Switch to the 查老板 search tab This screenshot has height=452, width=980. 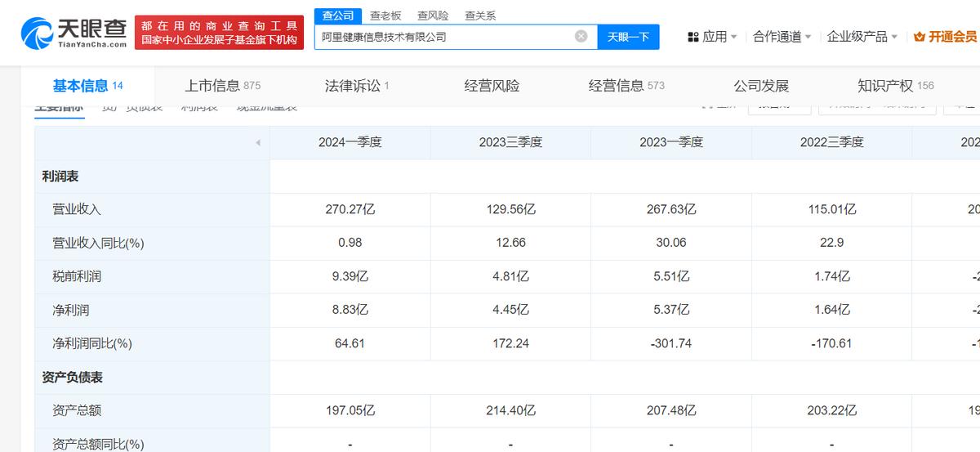[385, 16]
